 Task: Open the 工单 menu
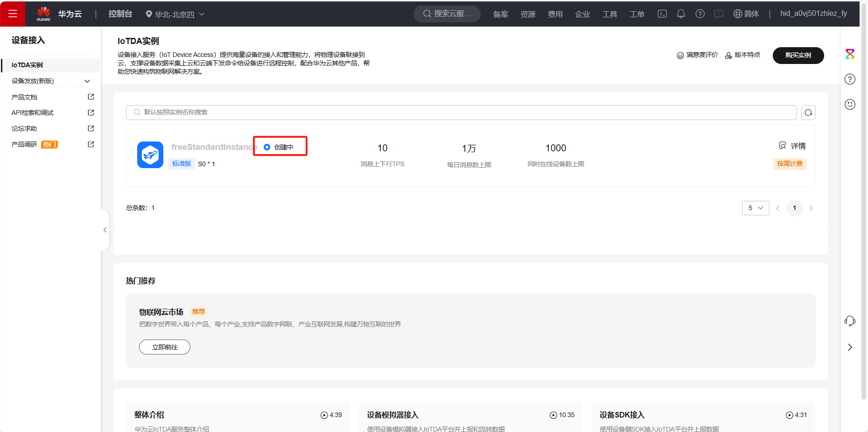pyautogui.click(x=637, y=14)
